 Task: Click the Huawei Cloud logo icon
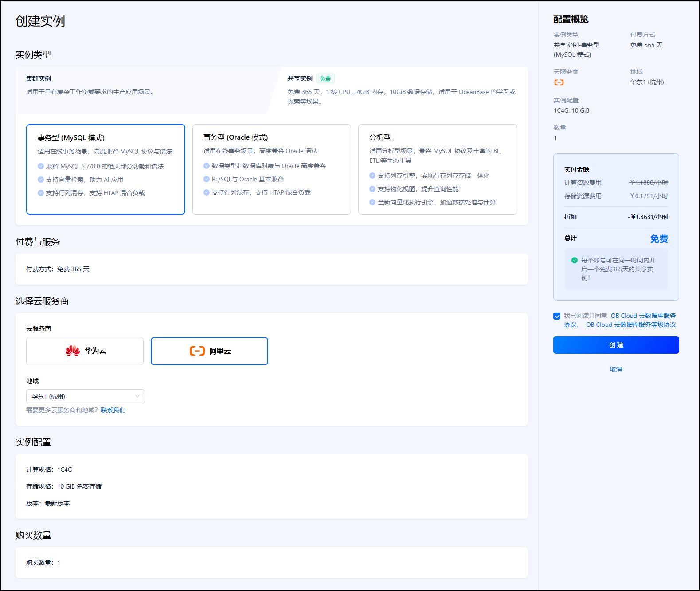(x=73, y=351)
